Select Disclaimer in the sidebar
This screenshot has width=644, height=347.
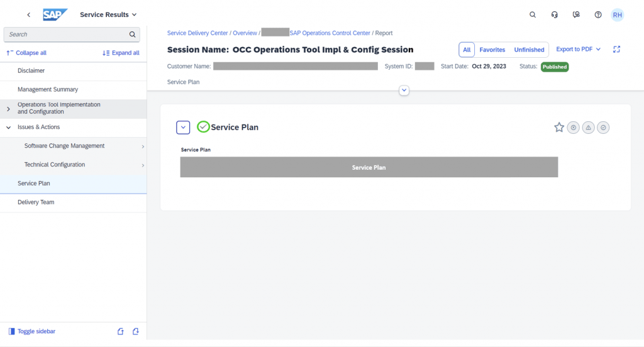coord(73,70)
